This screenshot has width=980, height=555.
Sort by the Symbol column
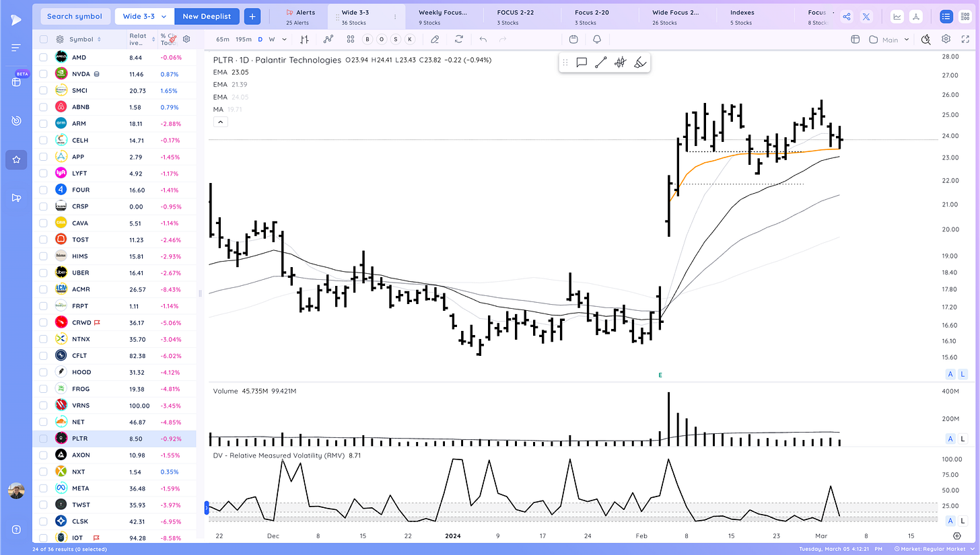(85, 40)
